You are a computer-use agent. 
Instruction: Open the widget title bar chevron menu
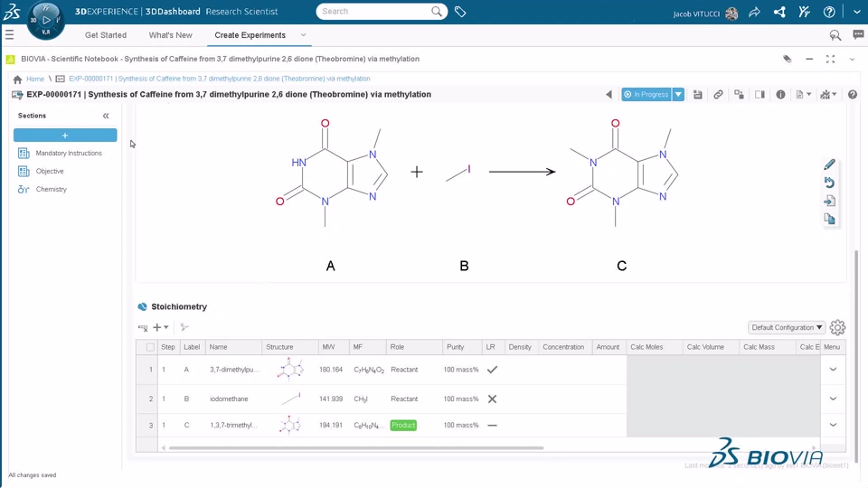852,60
